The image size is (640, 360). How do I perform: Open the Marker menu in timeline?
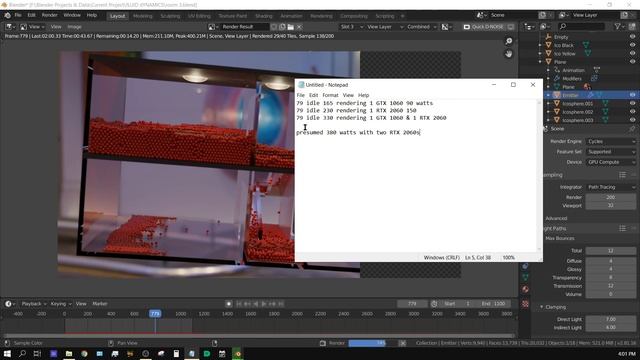click(100, 304)
